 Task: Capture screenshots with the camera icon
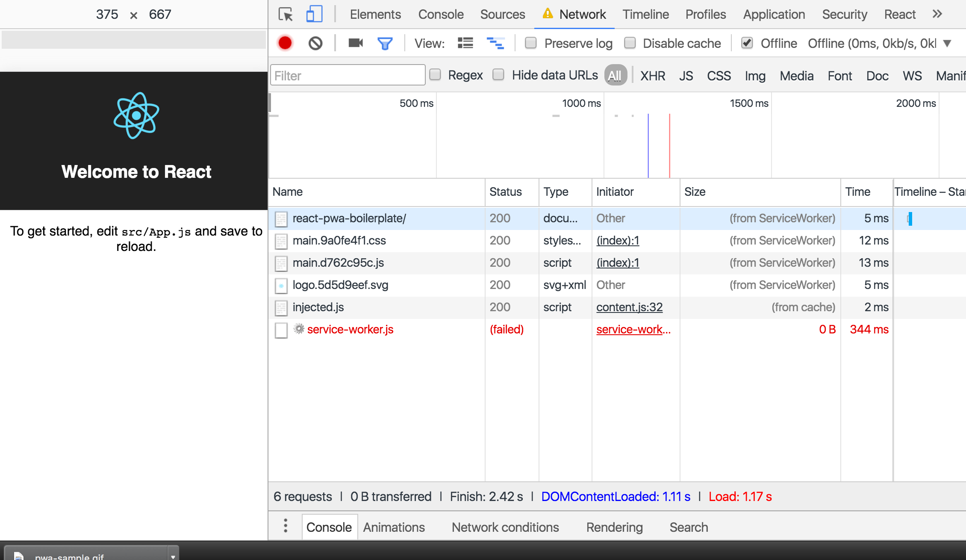coord(356,43)
